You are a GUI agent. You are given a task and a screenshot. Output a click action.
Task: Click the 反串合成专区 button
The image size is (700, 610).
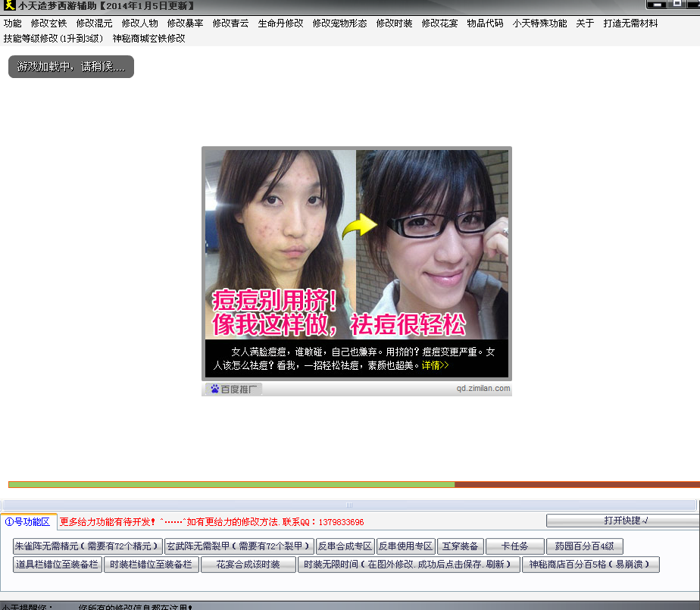click(x=345, y=546)
